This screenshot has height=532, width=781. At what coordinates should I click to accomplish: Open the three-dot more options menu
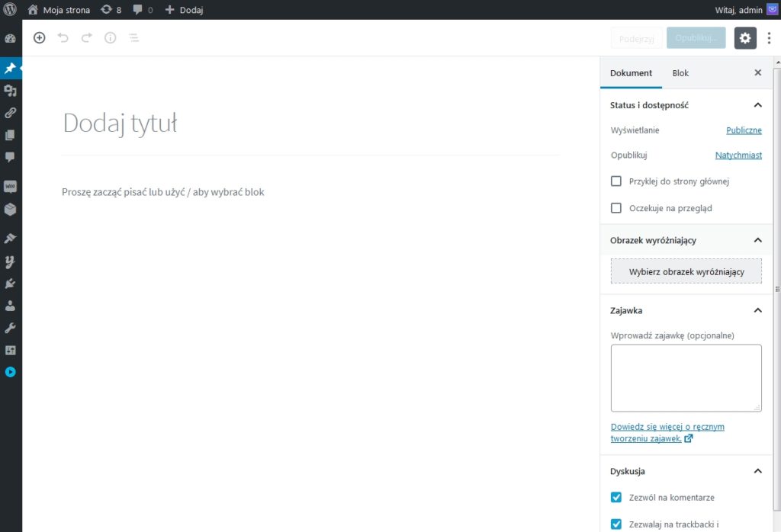tap(769, 38)
